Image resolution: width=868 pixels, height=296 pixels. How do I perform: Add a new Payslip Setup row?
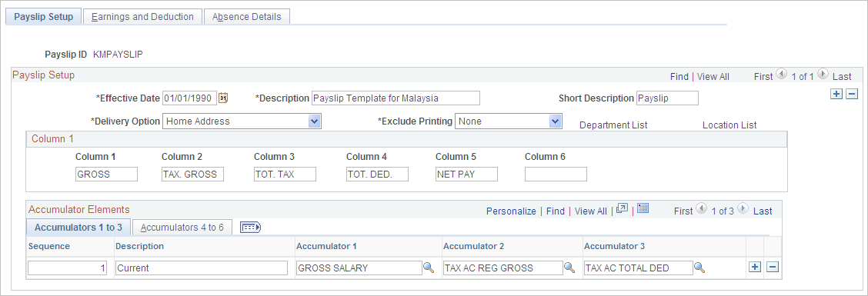[x=836, y=94]
